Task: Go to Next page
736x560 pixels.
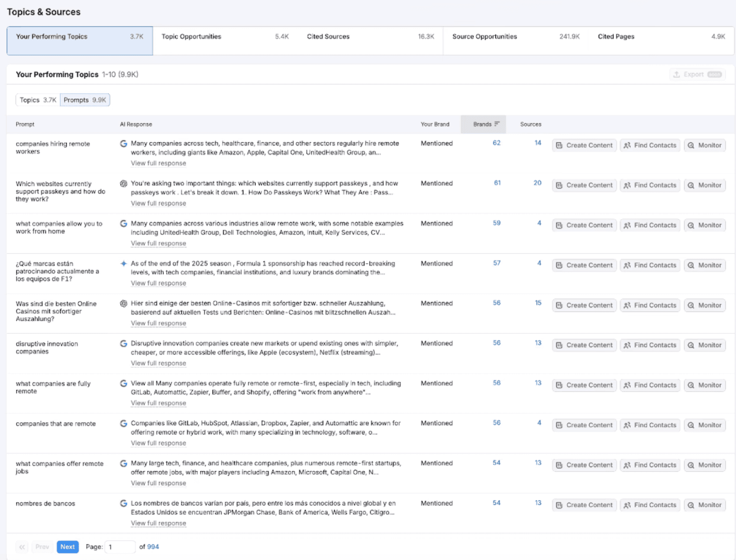Action: 68,547
